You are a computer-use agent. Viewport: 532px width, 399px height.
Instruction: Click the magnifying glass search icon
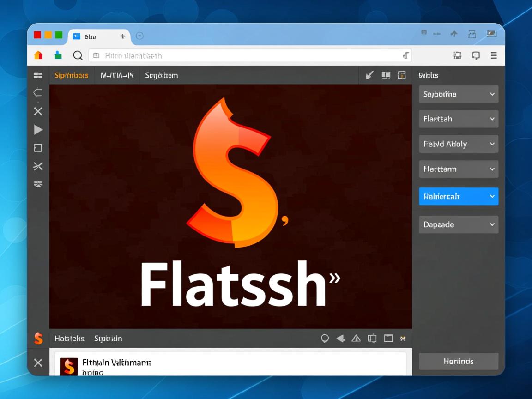78,55
